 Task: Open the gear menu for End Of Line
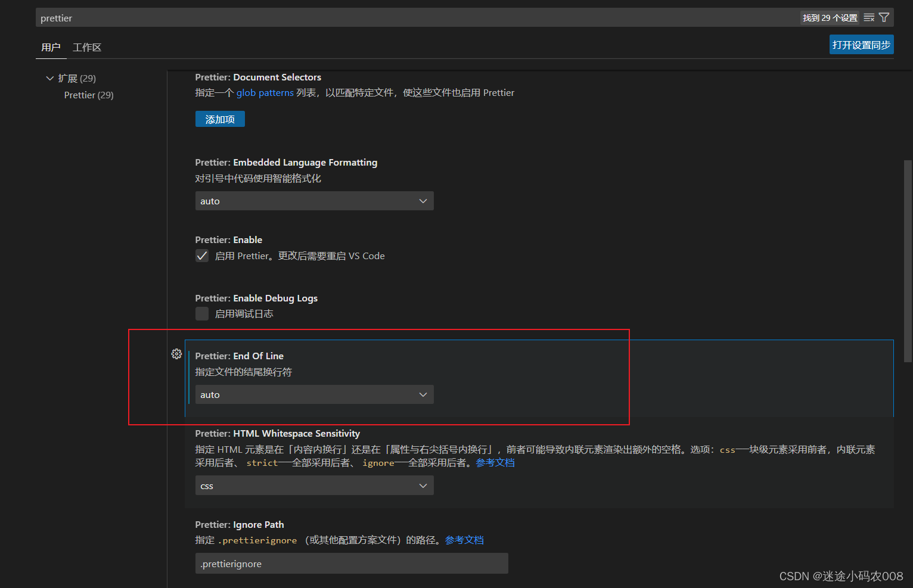tap(176, 354)
